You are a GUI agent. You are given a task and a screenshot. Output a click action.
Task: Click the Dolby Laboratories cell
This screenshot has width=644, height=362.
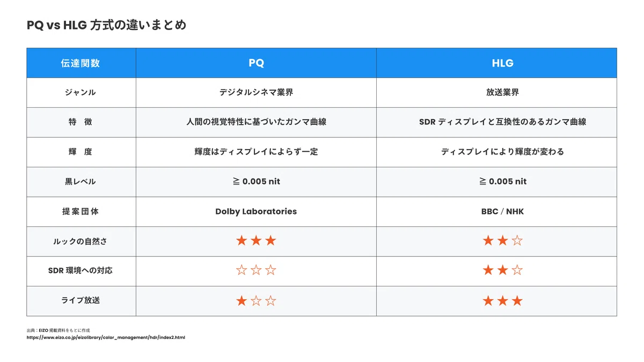pos(256,211)
